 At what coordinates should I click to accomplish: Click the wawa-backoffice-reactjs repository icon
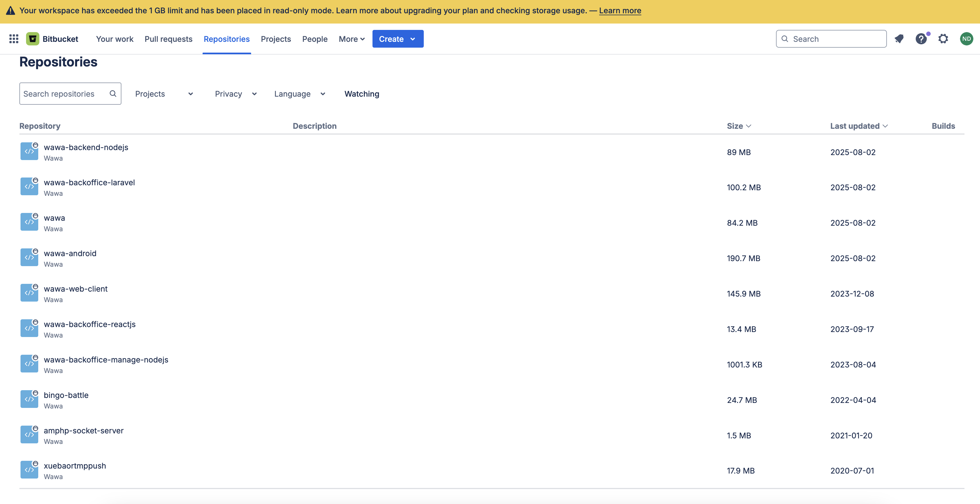click(29, 328)
